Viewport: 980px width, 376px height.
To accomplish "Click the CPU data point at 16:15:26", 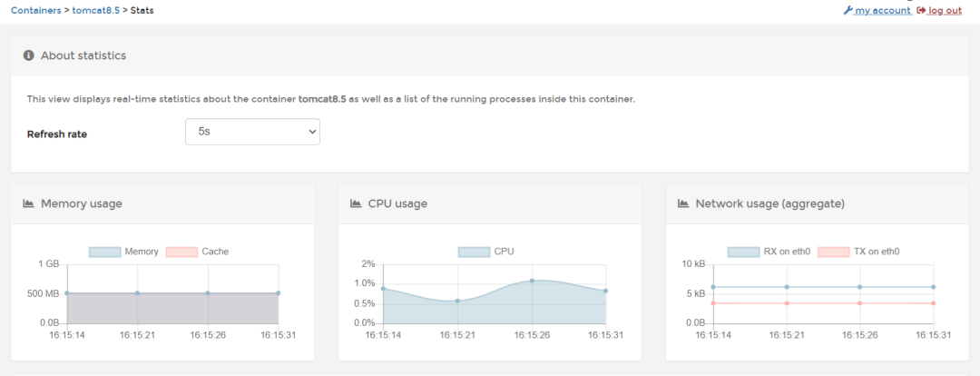I will tap(532, 281).
